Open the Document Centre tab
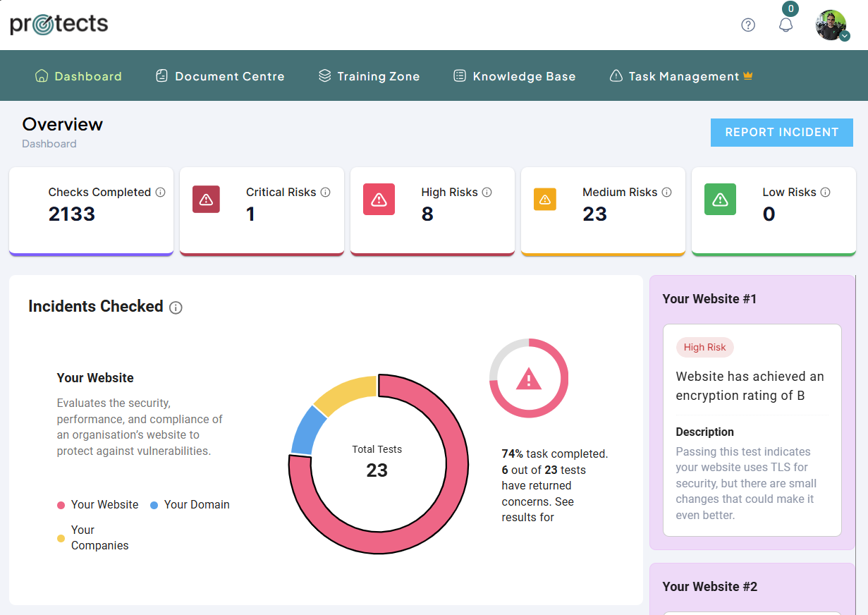Viewport: 868px width, 615px height. (220, 76)
